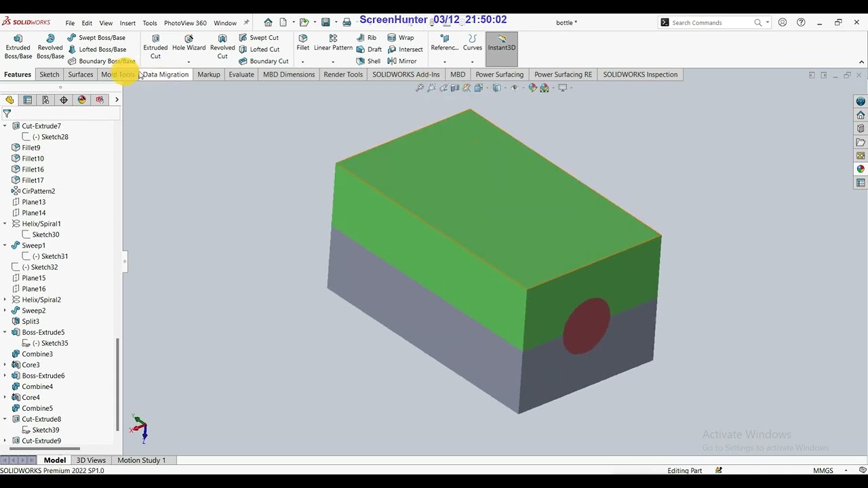The image size is (868, 488).
Task: Select the Intersect feature tool
Action: pyautogui.click(x=405, y=49)
